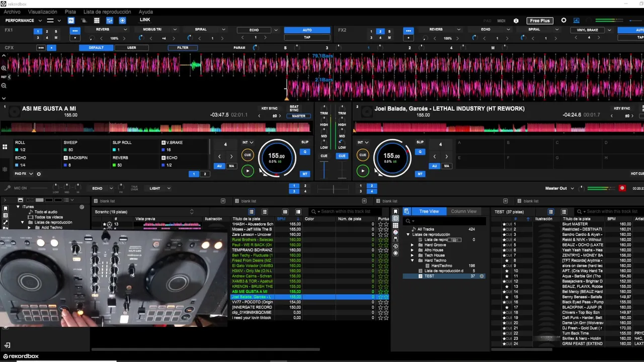This screenshot has width=644, height=362.
Task: Open pad FX settings gear icon
Action: point(39,174)
